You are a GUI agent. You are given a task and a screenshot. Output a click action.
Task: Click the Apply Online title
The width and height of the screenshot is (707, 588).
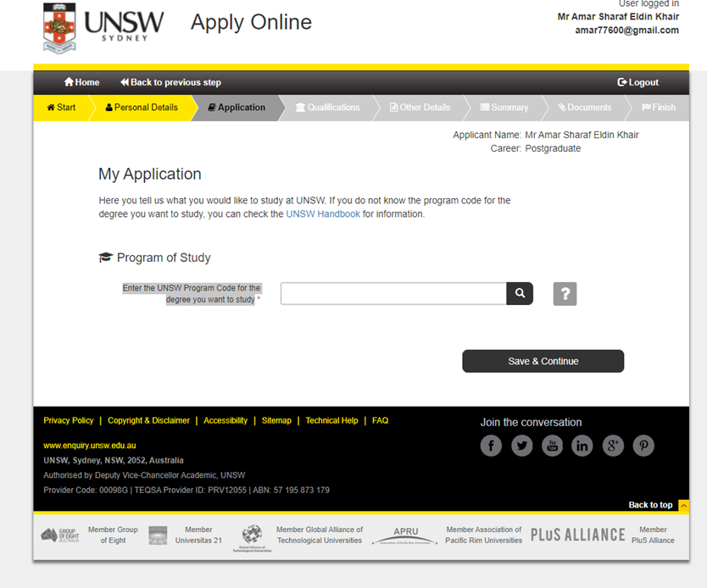coord(251,22)
